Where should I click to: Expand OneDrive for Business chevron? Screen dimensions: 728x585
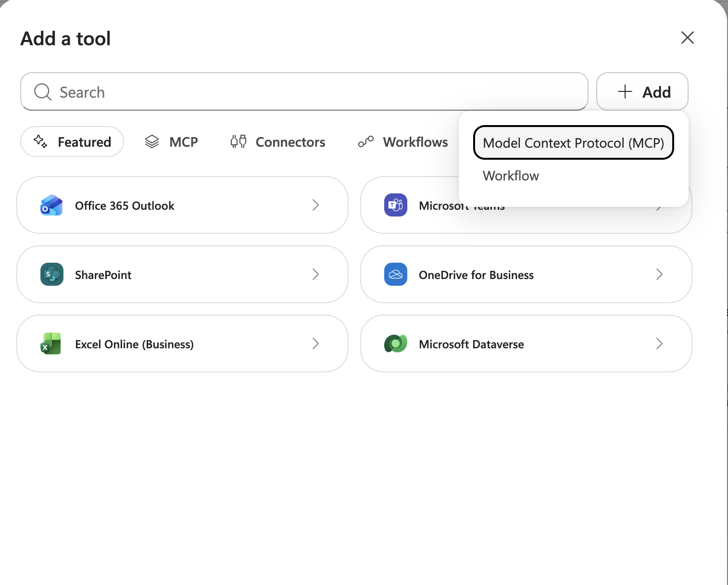pos(659,274)
